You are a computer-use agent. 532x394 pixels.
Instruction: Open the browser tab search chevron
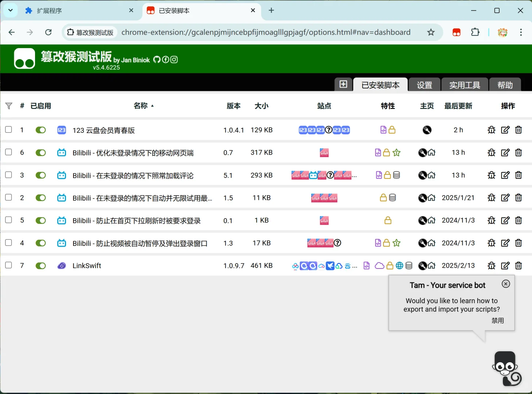(x=10, y=10)
